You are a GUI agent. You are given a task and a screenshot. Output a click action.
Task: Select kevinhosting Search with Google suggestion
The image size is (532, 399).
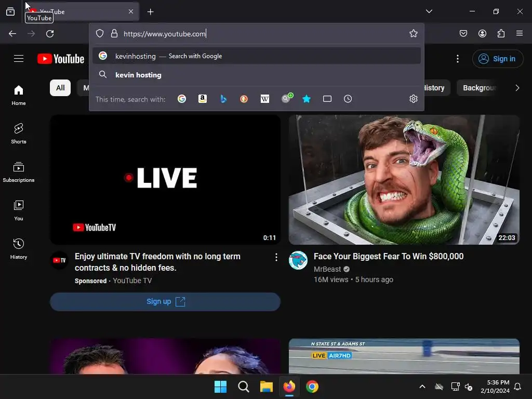257,56
